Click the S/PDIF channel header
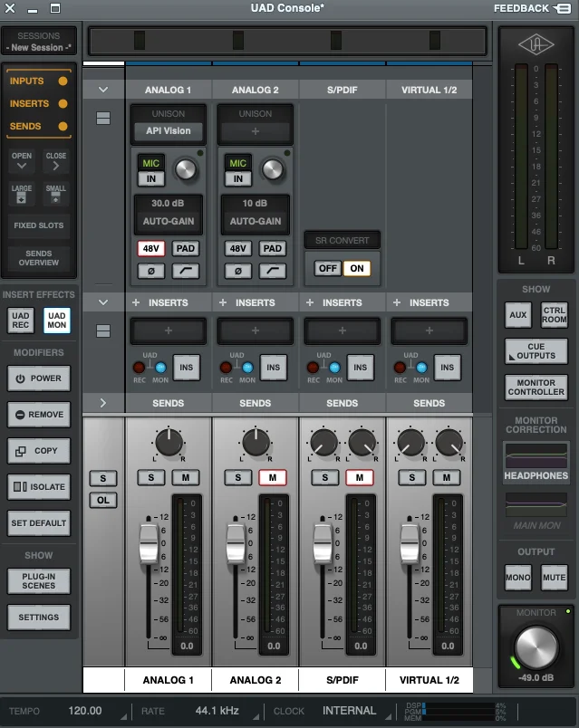 tap(342, 90)
